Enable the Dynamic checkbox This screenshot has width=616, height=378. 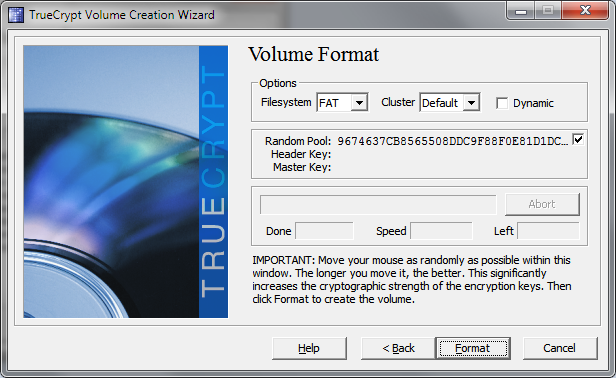tap(502, 103)
